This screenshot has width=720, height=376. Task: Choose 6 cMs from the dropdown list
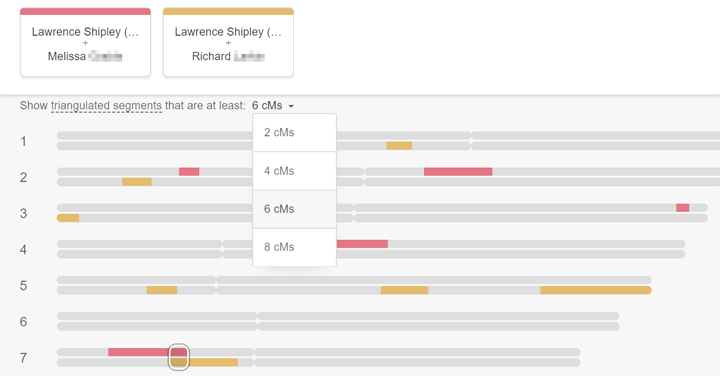[x=294, y=209]
